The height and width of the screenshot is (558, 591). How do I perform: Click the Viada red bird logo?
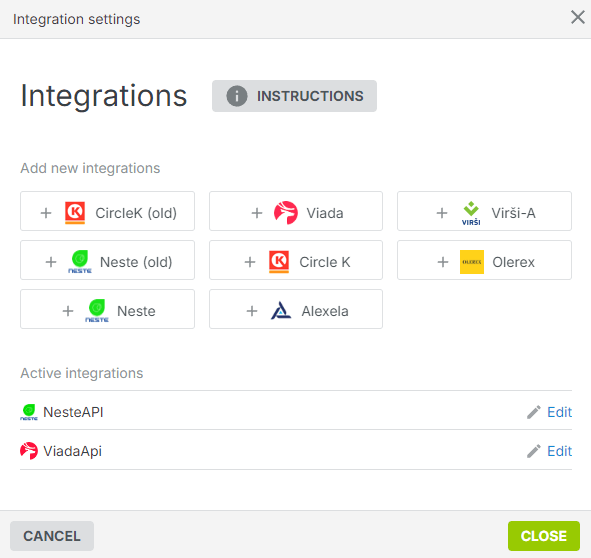click(286, 213)
